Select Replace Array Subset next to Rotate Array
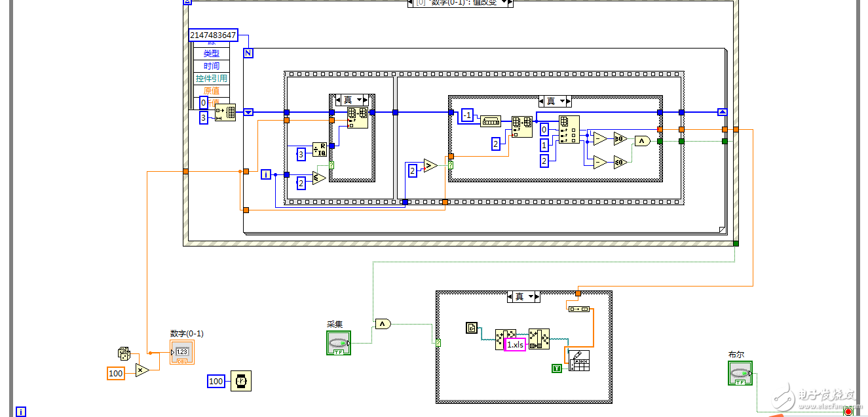The width and height of the screenshot is (868, 417). point(522,127)
